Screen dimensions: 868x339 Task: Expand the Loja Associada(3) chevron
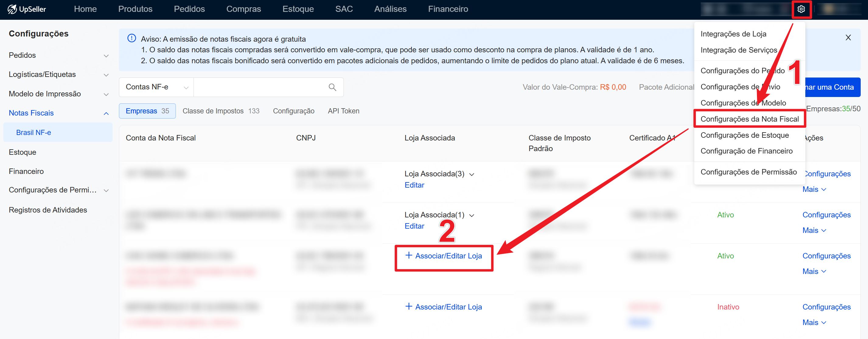472,175
